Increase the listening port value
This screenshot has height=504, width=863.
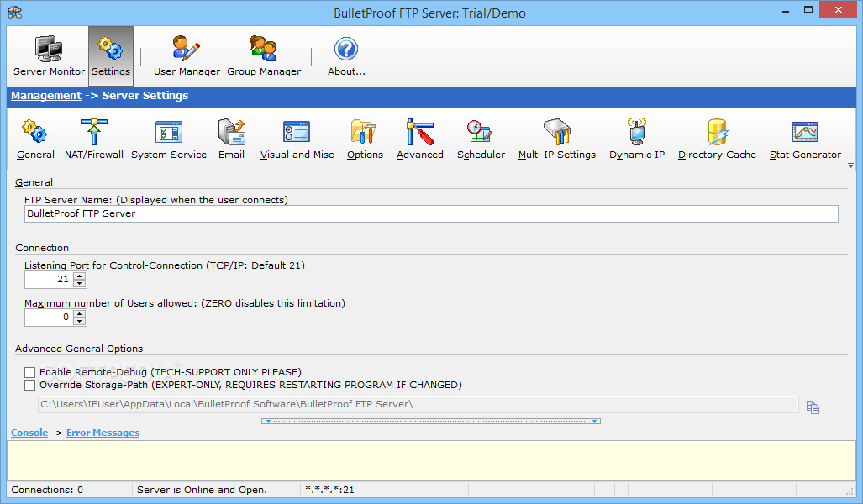click(x=80, y=276)
